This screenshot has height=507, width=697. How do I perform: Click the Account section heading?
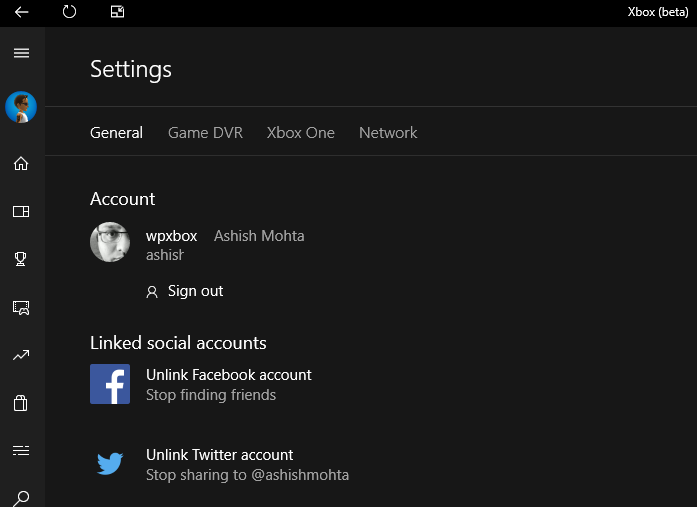click(x=123, y=199)
